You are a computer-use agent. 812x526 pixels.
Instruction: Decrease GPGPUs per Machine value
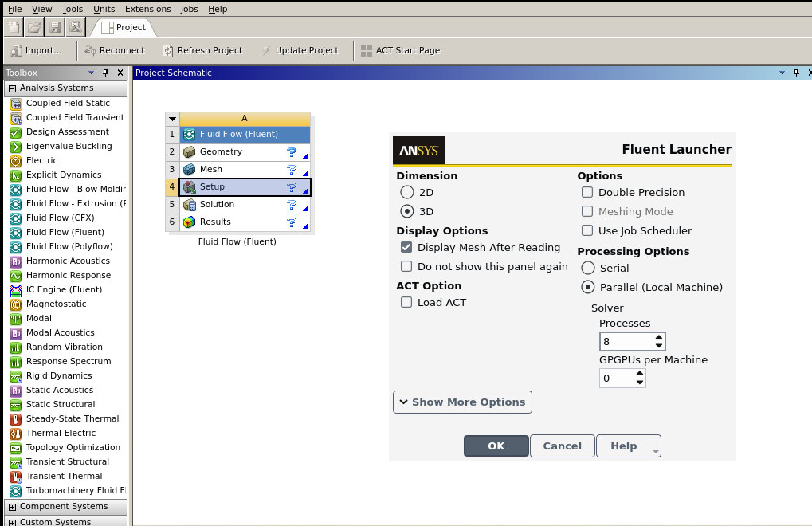coord(640,382)
